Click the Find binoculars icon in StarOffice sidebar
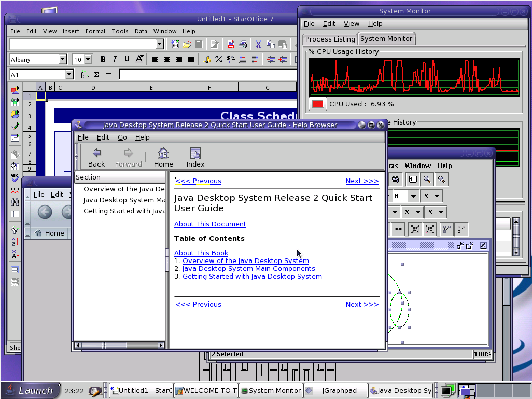Viewport: 532px width, 399px height. tap(15, 202)
